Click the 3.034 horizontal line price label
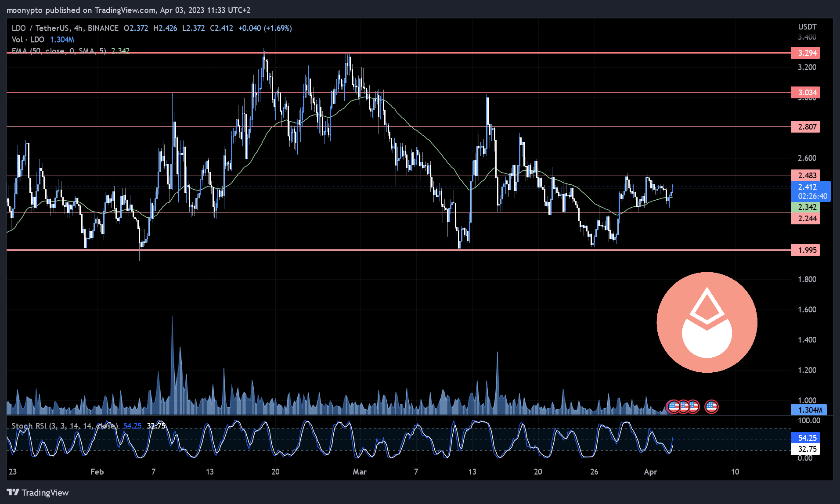The width and height of the screenshot is (840, 504). (806, 93)
